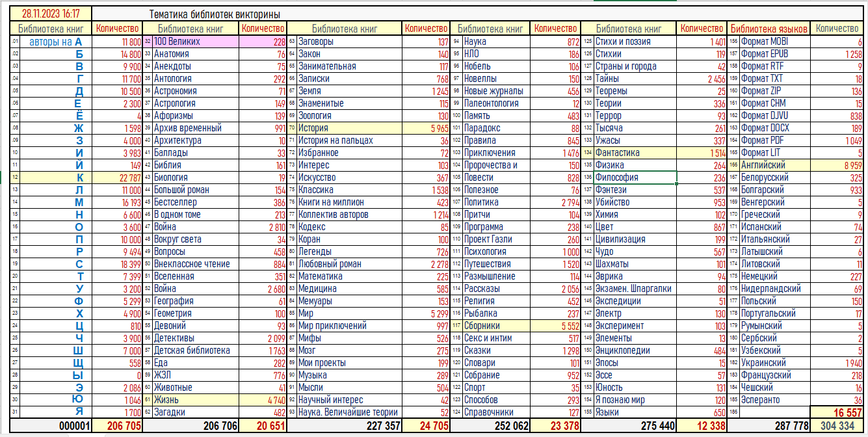Click the 'Стихи и поэзия' cell
The width and height of the screenshot is (868, 437).
click(x=635, y=42)
